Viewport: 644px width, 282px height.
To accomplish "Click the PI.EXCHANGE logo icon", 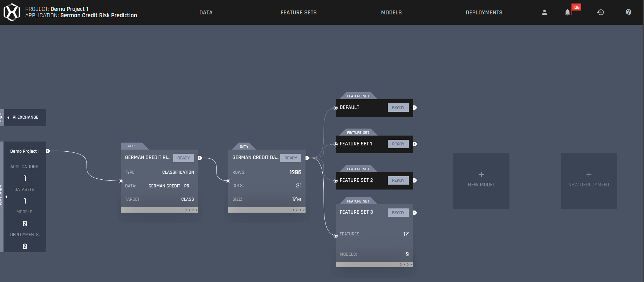I will [12, 12].
